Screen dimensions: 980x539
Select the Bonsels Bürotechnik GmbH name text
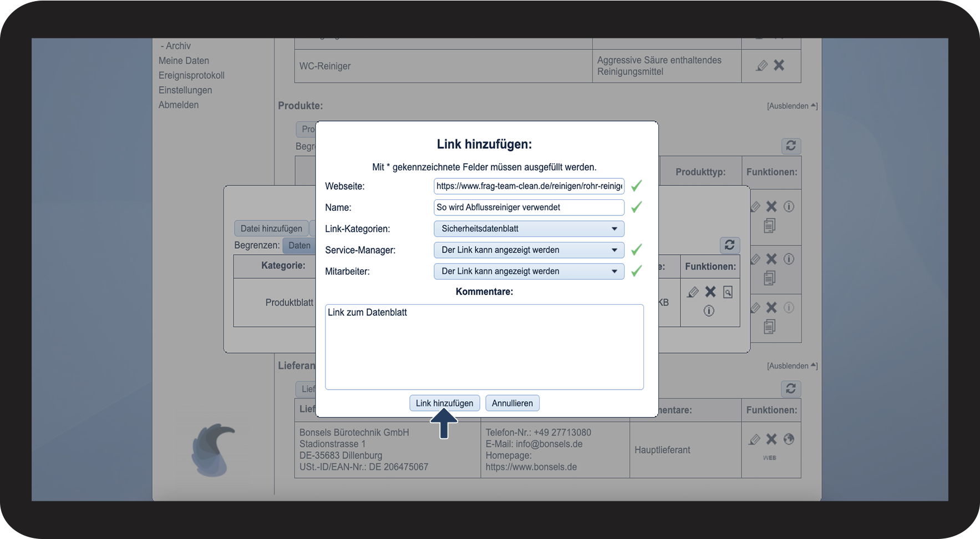click(x=354, y=432)
